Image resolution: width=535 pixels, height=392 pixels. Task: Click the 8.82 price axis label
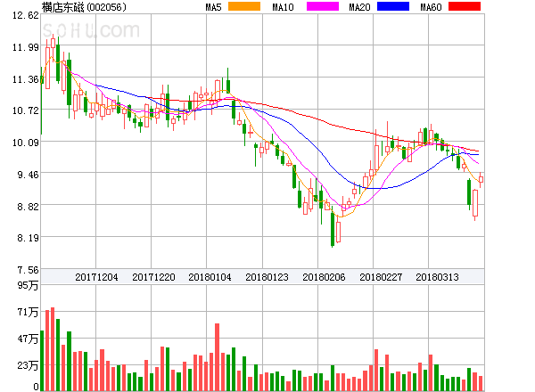28,206
